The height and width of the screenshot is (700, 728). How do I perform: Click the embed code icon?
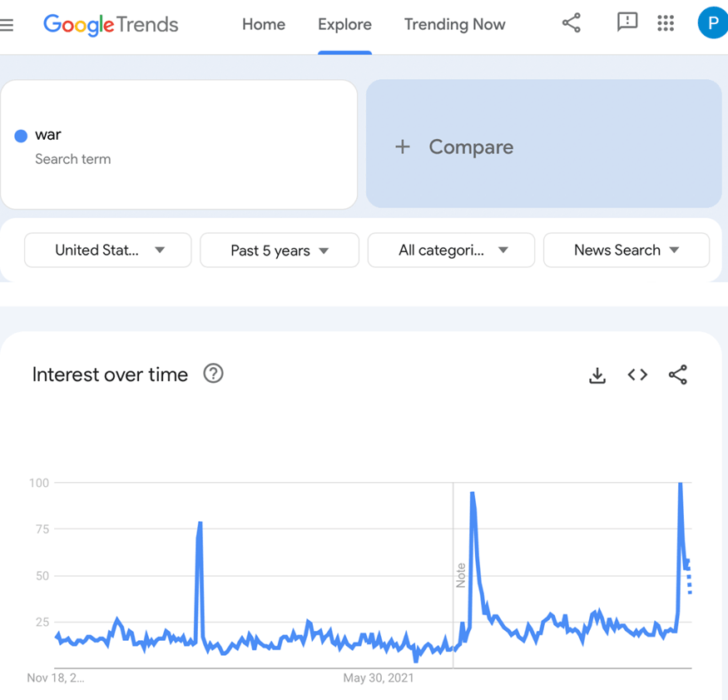(637, 375)
